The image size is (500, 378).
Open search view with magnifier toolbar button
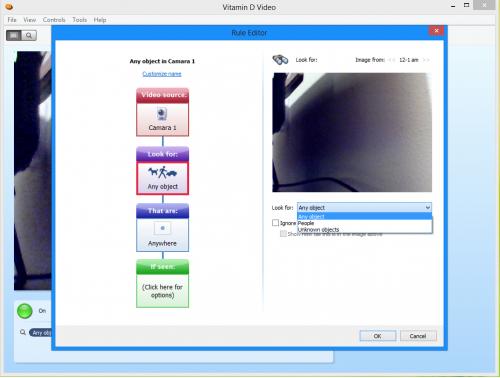29,35
